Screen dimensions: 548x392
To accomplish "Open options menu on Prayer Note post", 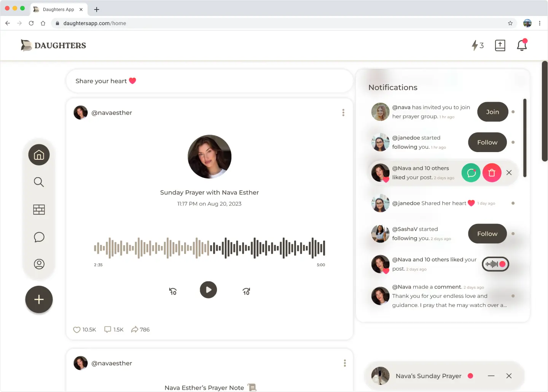I will (x=345, y=363).
